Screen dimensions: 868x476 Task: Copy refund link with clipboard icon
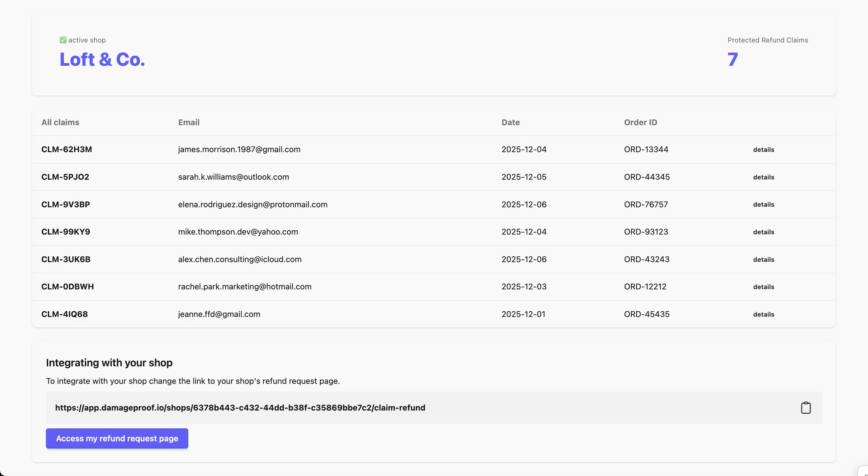(806, 408)
